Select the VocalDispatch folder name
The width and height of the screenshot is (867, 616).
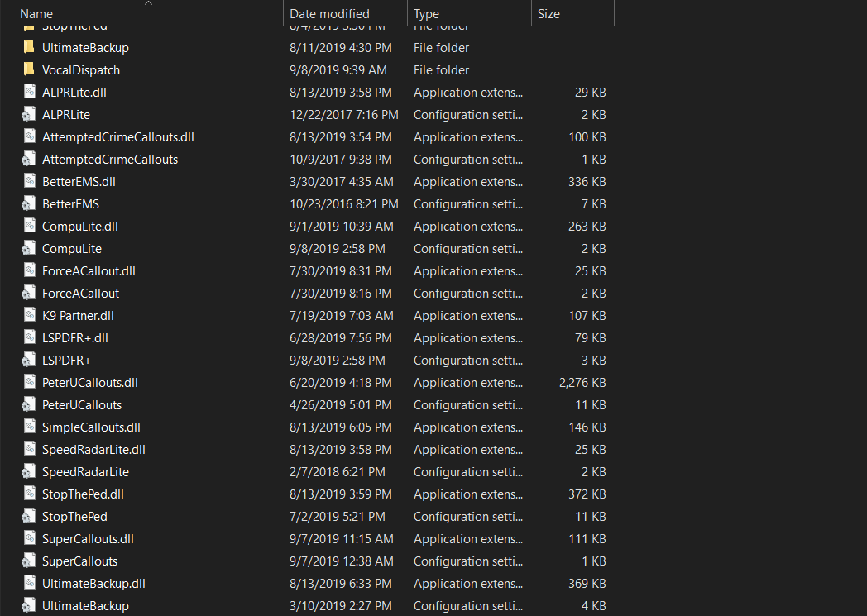pos(81,70)
